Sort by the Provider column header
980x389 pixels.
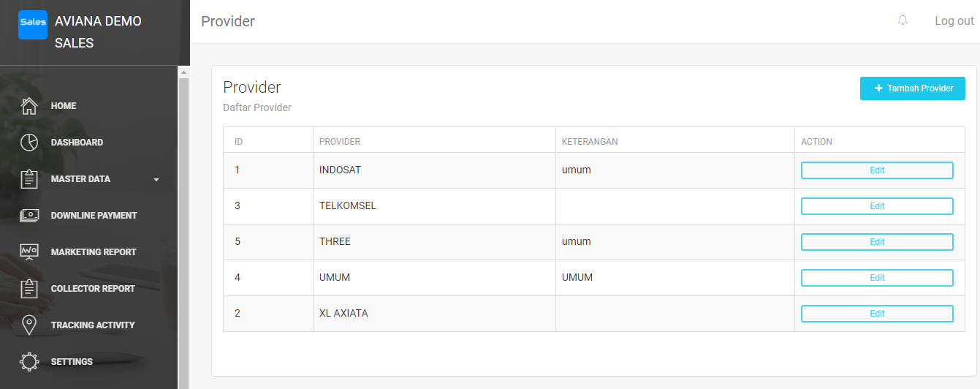340,142
